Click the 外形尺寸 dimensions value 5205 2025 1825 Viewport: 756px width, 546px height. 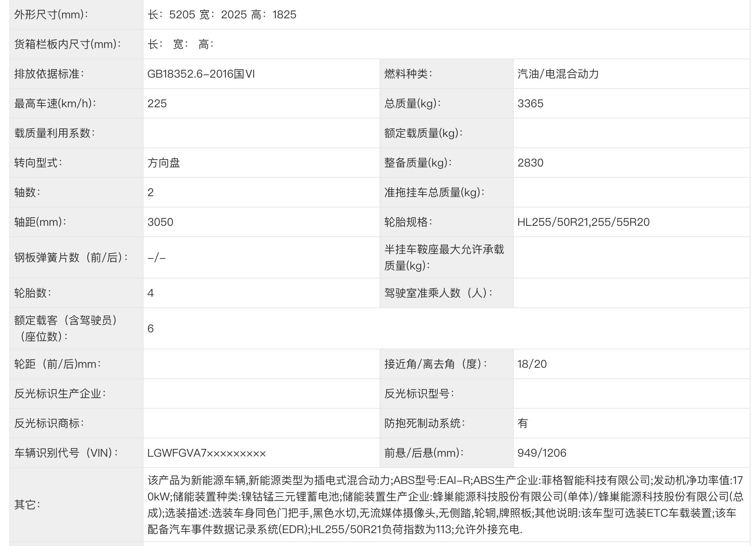222,15
